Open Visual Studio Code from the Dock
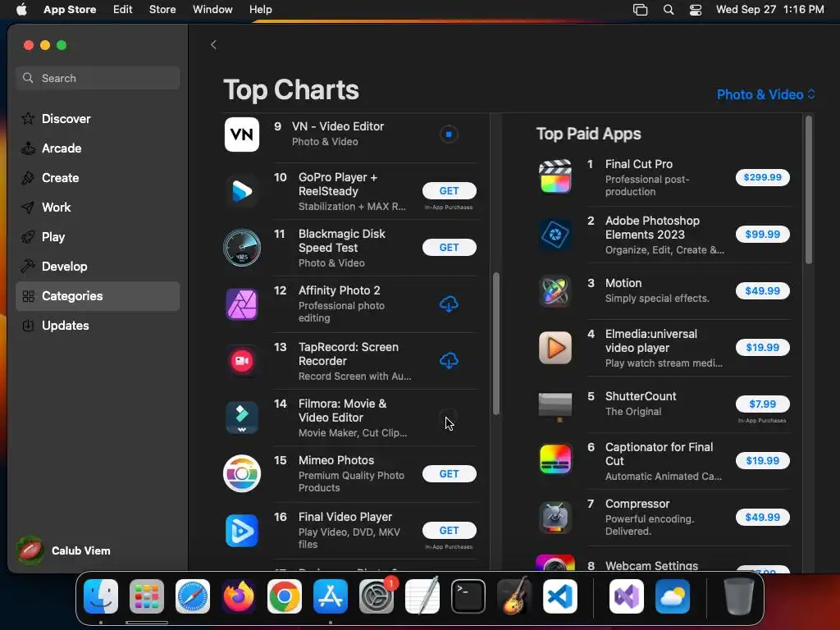Image resolution: width=840 pixels, height=630 pixels. [559, 596]
